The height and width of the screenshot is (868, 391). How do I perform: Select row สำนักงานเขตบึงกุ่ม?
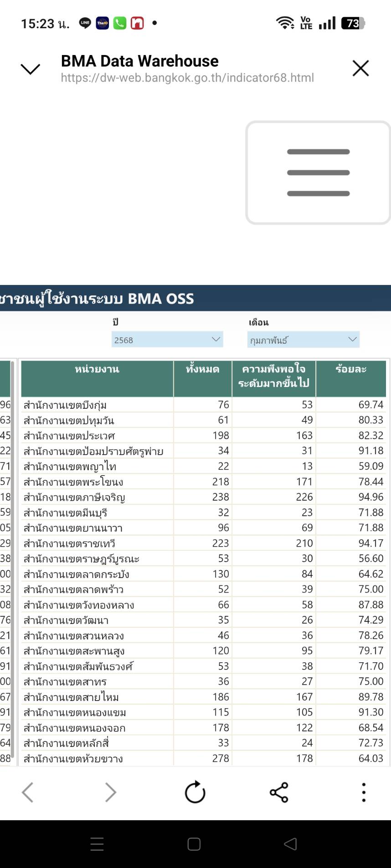(203, 405)
